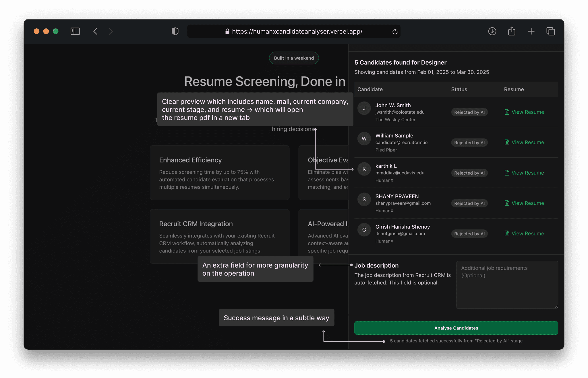Click the address bar URL
The height and width of the screenshot is (378, 588).
297,32
